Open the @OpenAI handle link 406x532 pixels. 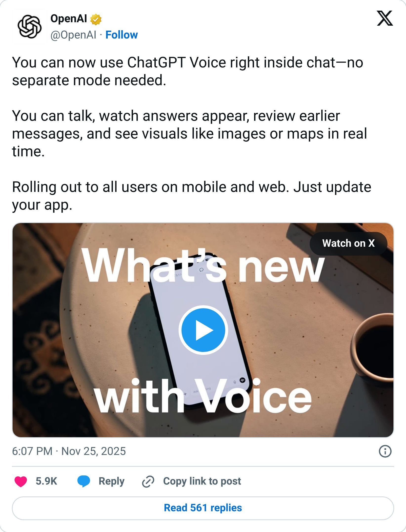[73, 35]
